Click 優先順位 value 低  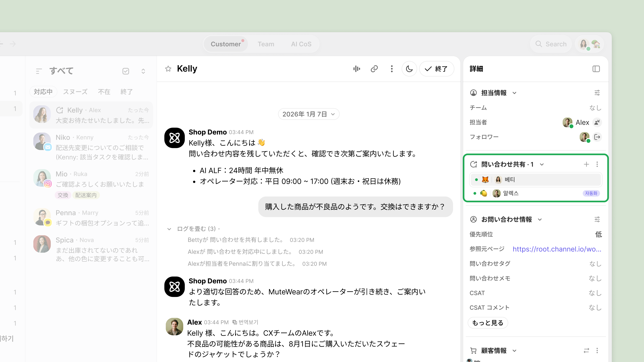(598, 234)
